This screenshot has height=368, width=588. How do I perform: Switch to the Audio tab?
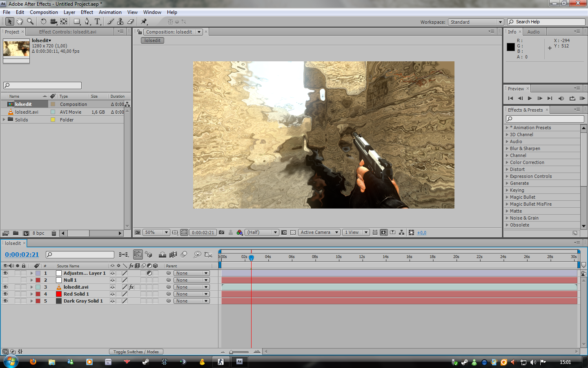(x=533, y=32)
